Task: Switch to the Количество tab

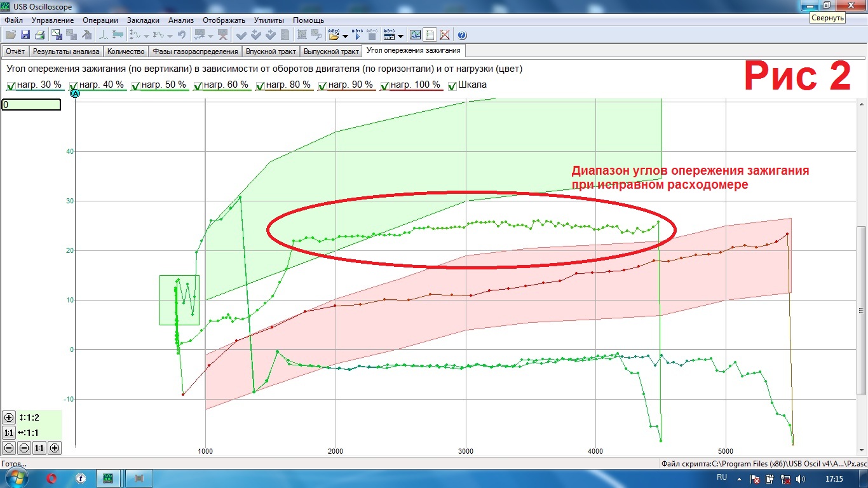Action: (x=126, y=51)
